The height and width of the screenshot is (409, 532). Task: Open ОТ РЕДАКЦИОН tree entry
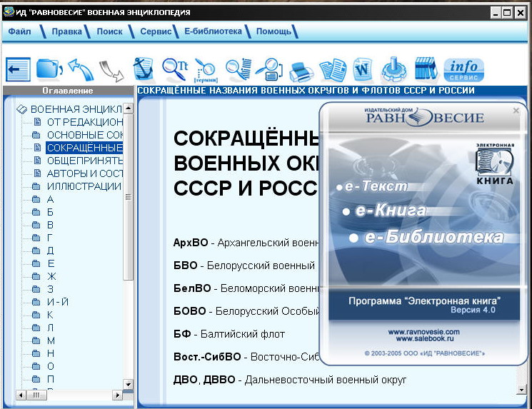[85, 122]
